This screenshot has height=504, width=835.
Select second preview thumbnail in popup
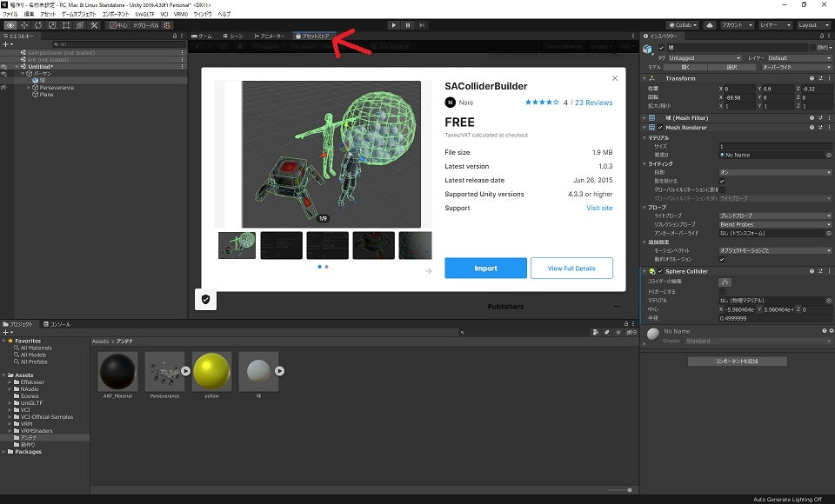click(x=281, y=245)
